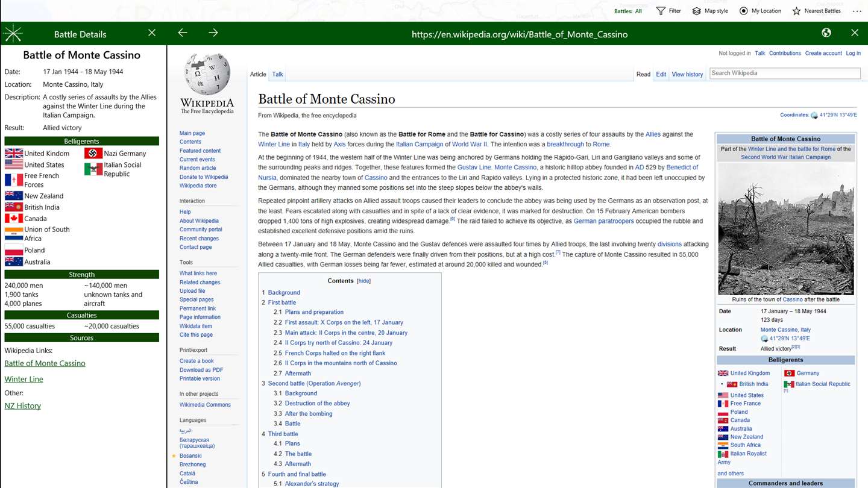Click the star app logo in Battle Details header
868x488 pixels.
13,34
